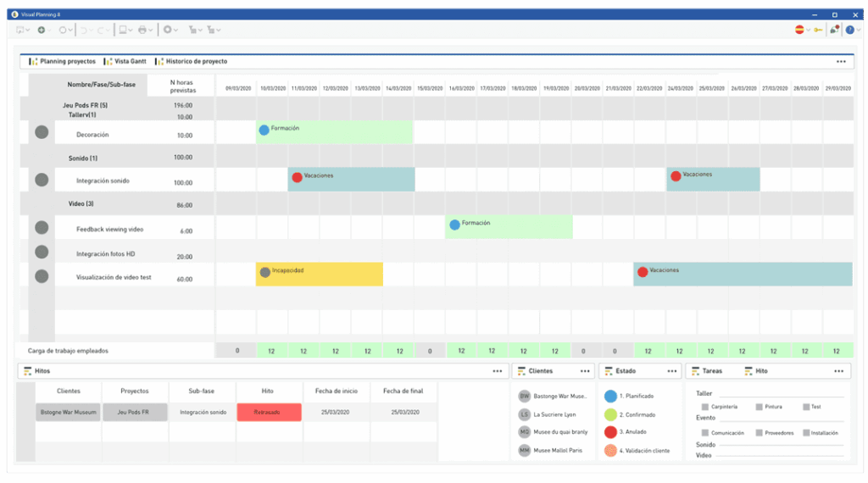The height and width of the screenshot is (483, 868).
Task: Click the LS avatar for La Sucriere Lyon
Action: point(524,414)
